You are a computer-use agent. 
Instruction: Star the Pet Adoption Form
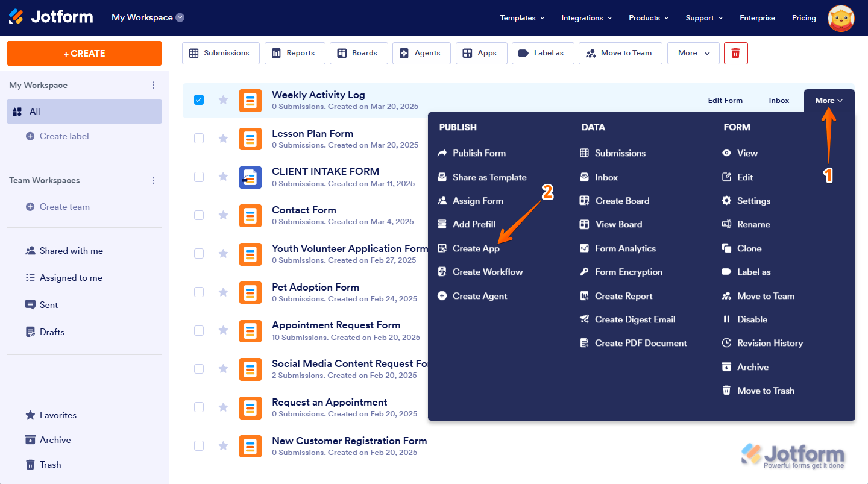pyautogui.click(x=223, y=292)
